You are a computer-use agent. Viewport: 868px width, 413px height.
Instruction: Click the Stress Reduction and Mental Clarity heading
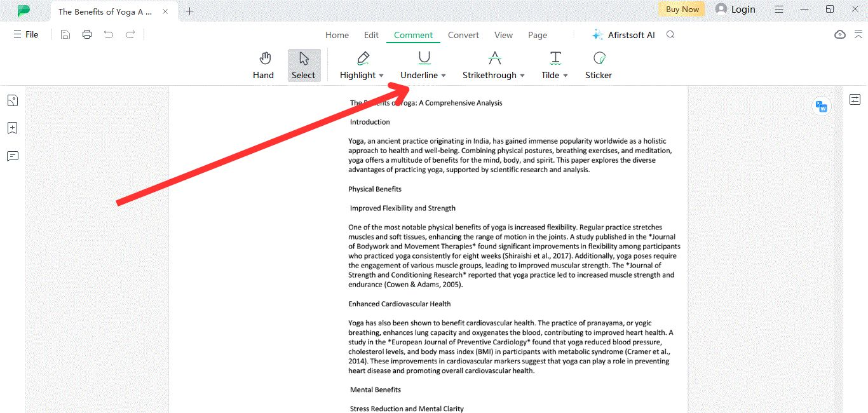(407, 409)
